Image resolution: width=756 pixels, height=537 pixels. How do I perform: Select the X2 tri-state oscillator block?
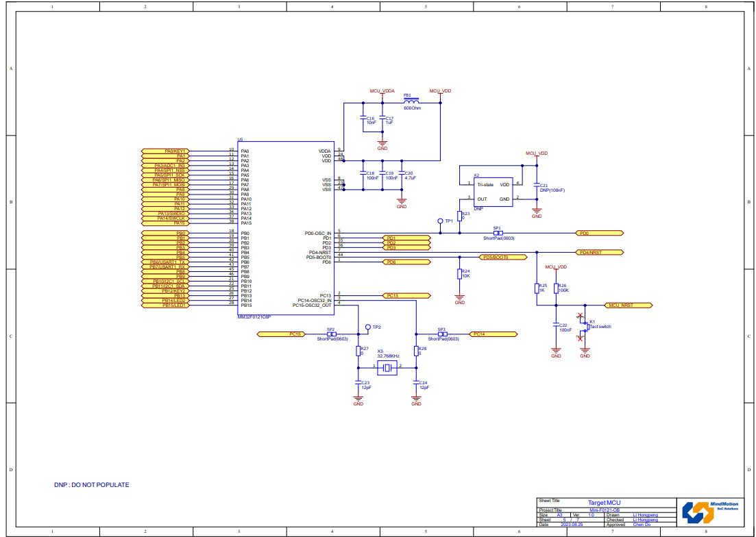[x=493, y=191]
